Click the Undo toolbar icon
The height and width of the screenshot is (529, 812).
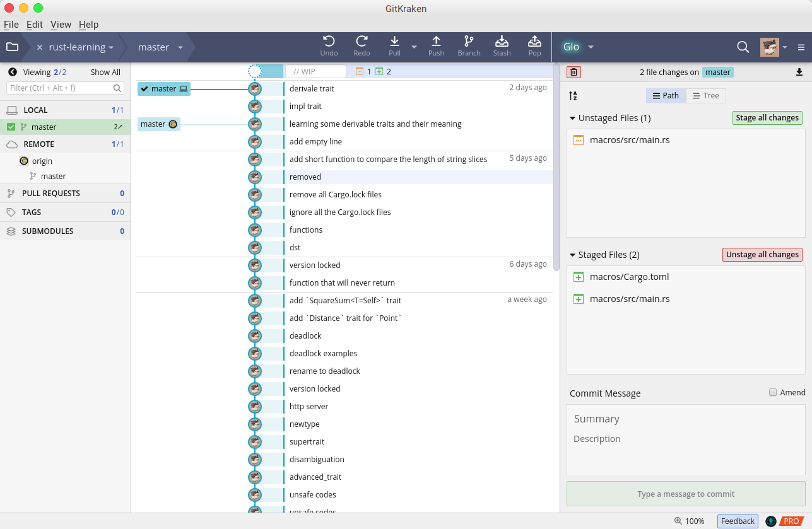pyautogui.click(x=329, y=42)
